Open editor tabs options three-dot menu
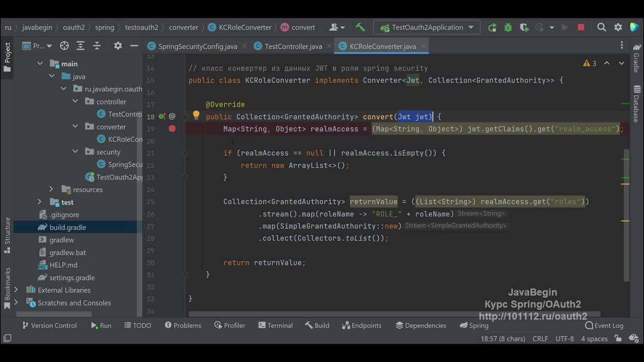This screenshot has width=644, height=362. click(622, 46)
